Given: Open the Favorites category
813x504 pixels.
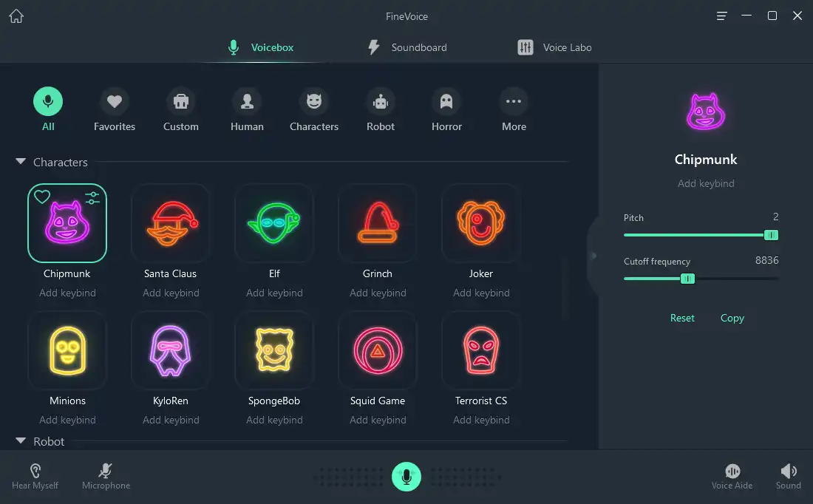Looking at the screenshot, I should pyautogui.click(x=115, y=109).
